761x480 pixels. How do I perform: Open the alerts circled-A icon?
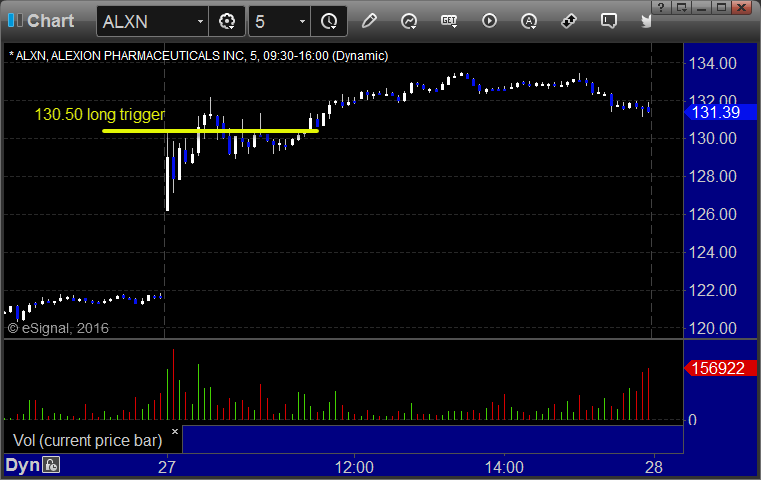pos(529,21)
